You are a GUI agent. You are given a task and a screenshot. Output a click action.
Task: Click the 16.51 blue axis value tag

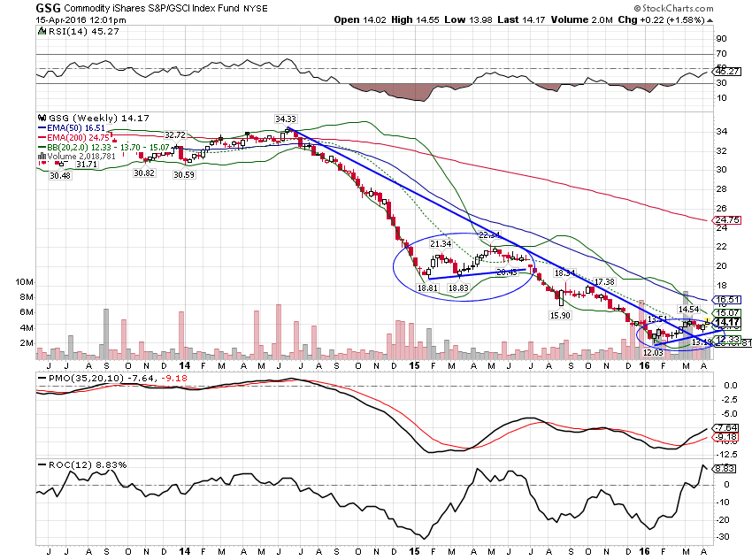click(x=727, y=300)
